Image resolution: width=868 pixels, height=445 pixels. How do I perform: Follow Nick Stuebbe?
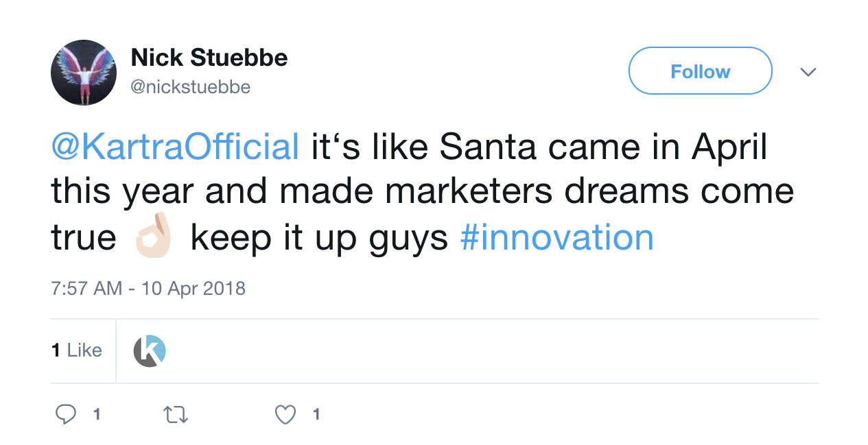[x=700, y=71]
